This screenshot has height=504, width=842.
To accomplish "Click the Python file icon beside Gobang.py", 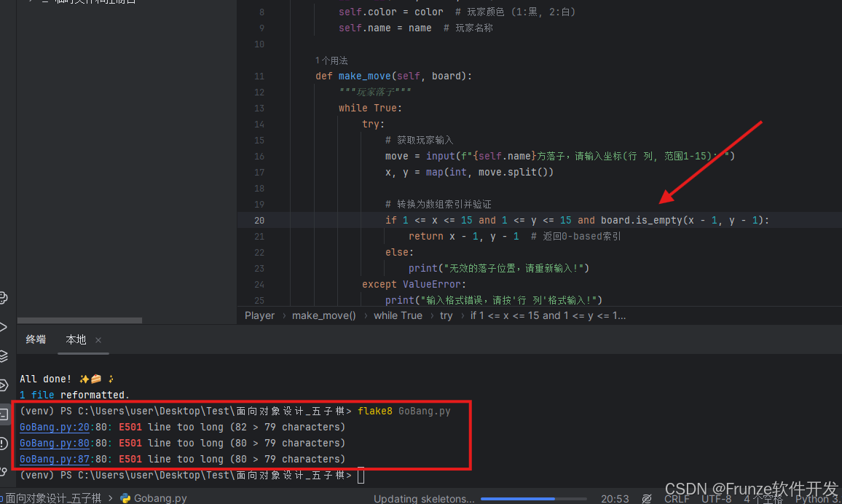I will pyautogui.click(x=125, y=498).
